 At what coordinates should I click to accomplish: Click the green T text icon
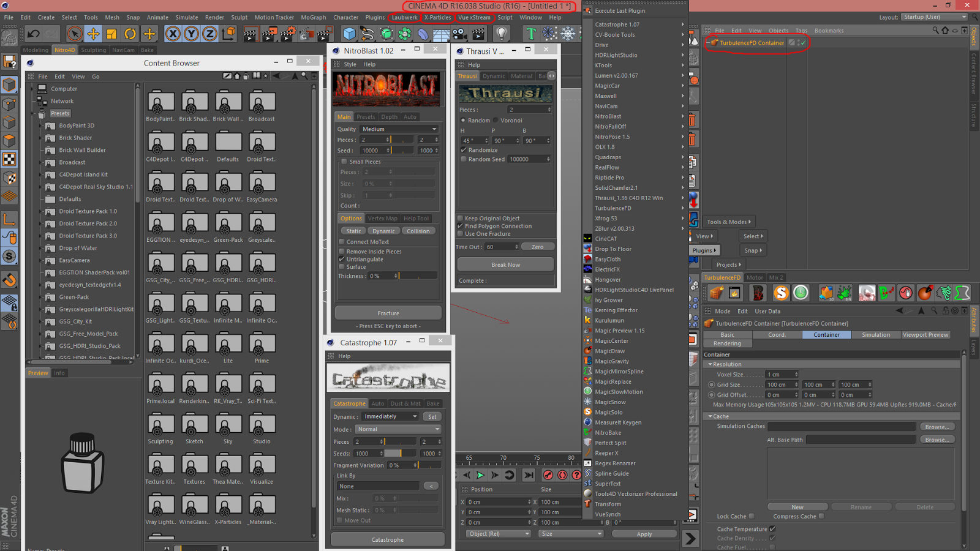click(531, 34)
